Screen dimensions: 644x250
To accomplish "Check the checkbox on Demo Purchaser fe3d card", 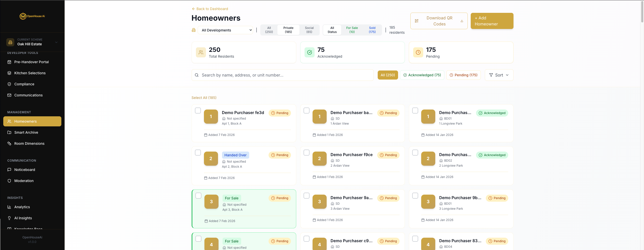I will [x=198, y=110].
